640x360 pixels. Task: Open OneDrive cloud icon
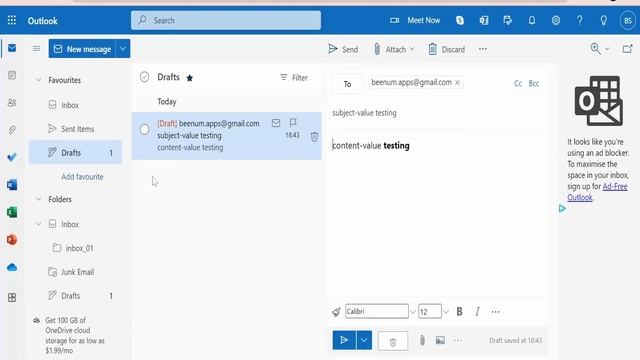point(12,267)
